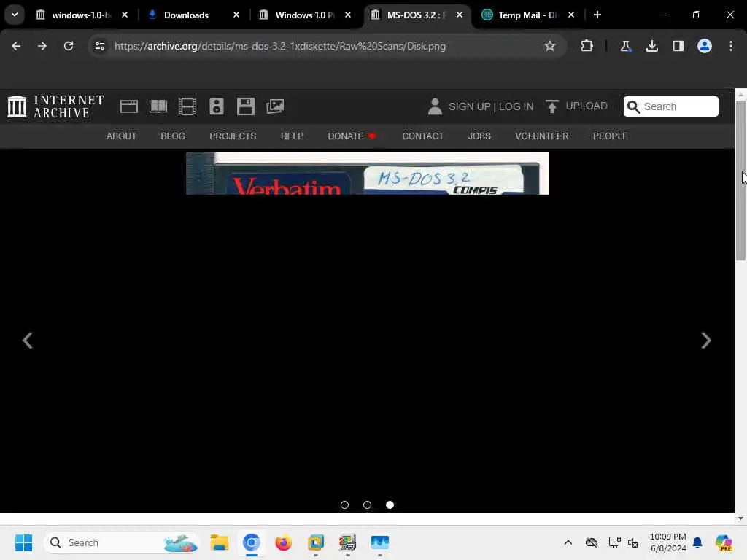Open the notifications bell in tray

pos(697,542)
